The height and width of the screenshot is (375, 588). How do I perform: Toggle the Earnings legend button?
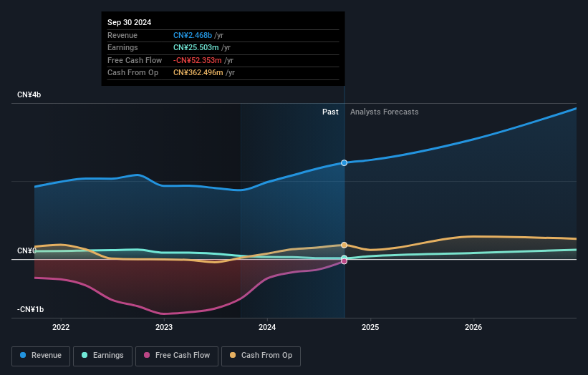point(102,356)
